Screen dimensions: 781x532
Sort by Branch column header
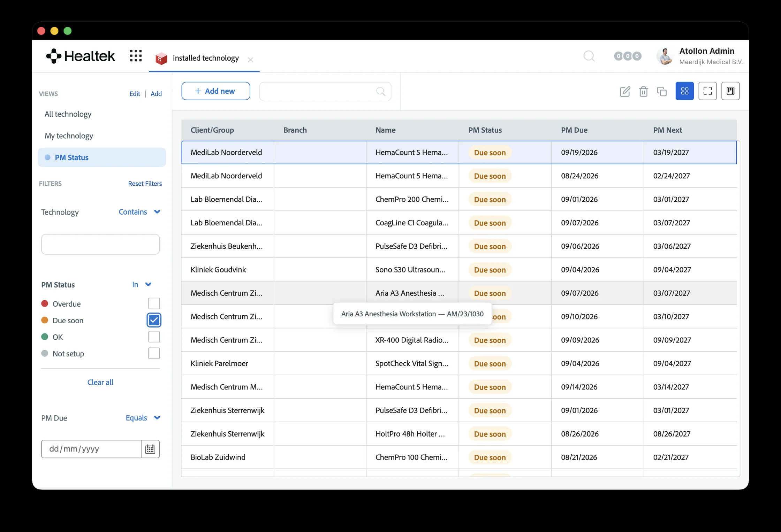295,130
